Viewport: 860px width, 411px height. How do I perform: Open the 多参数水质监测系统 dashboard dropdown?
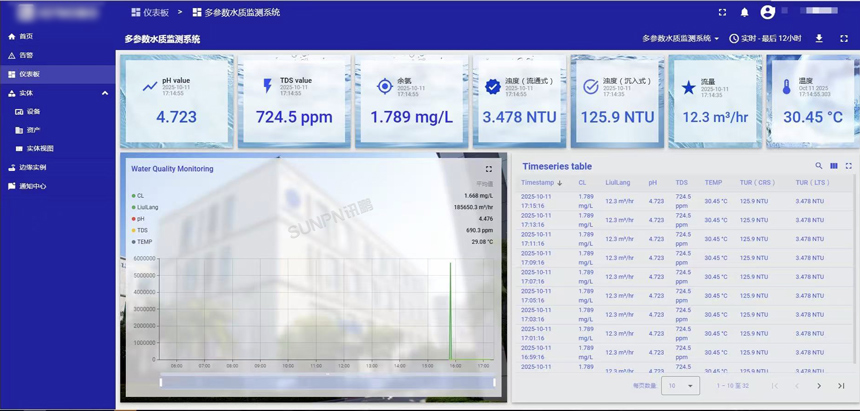[x=681, y=38]
